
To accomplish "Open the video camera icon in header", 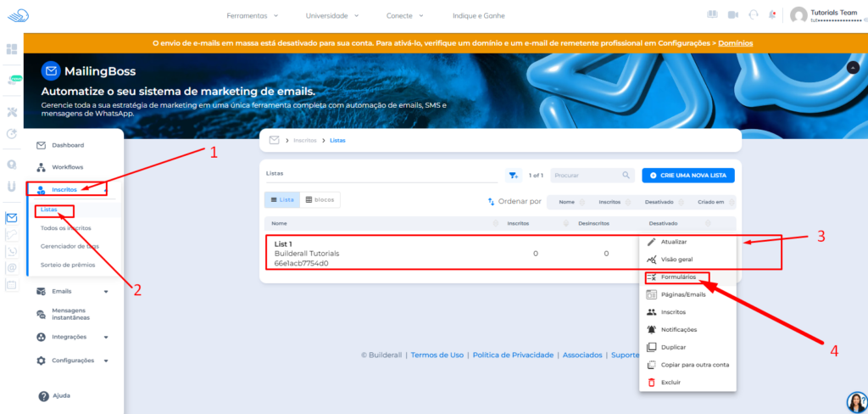I will 732,15.
